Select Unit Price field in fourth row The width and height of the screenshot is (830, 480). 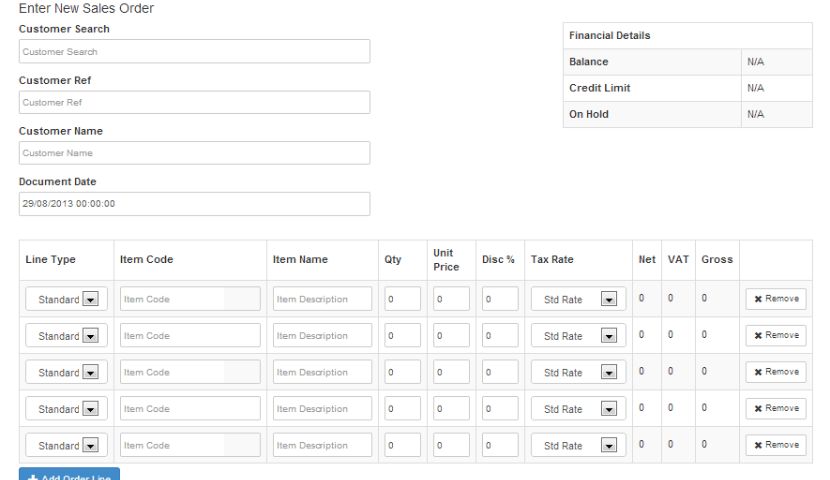pyautogui.click(x=451, y=409)
